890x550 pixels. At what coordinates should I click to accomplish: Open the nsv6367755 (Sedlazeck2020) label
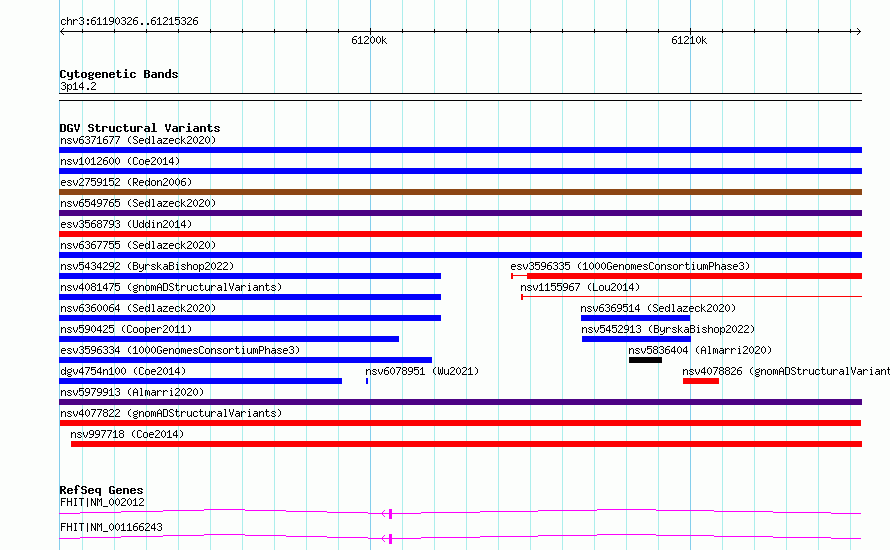click(138, 245)
